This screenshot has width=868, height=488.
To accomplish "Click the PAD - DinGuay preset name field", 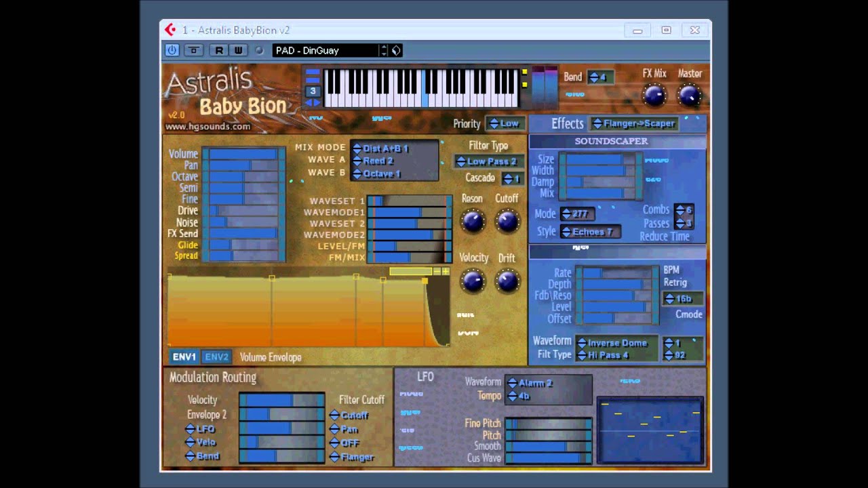I will [x=325, y=50].
